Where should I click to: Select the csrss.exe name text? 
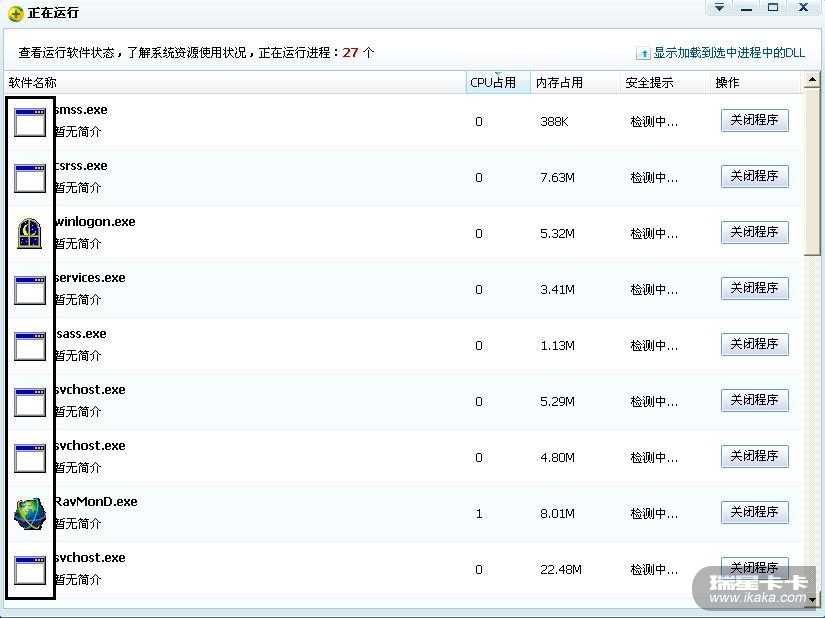[81, 166]
